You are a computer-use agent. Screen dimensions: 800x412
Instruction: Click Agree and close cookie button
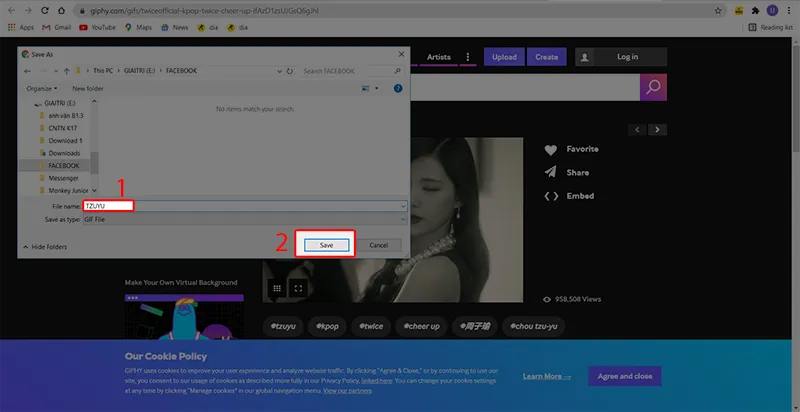624,376
